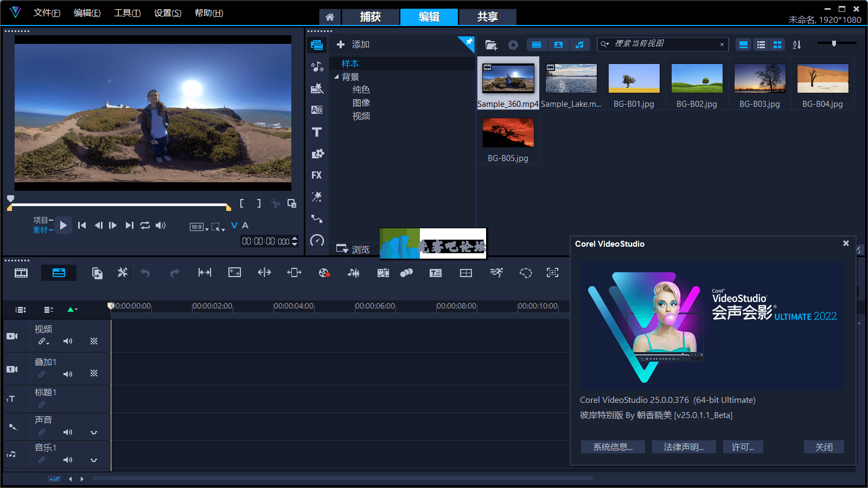The width and height of the screenshot is (868, 488).
Task: Open the Title library T icon
Action: [x=317, y=132]
